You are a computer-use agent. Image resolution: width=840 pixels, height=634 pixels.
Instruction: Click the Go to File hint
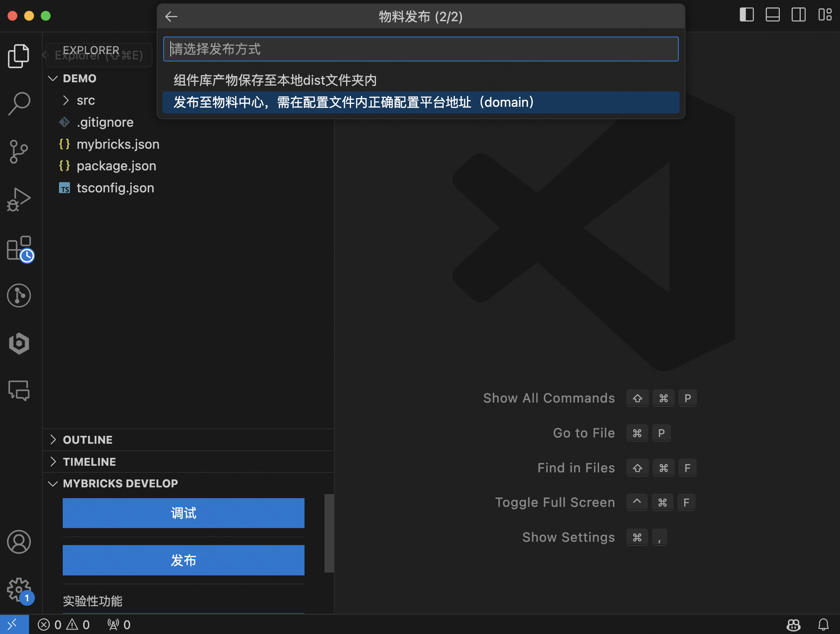coord(612,433)
